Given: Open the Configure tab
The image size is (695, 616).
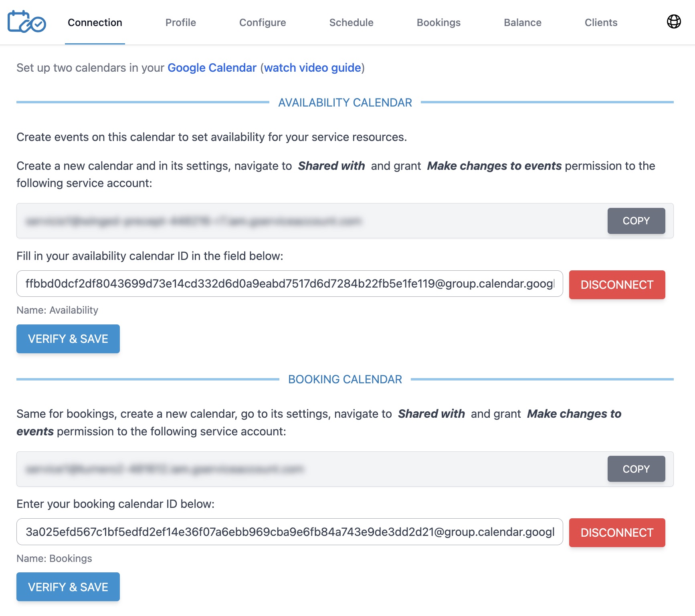Looking at the screenshot, I should click(x=263, y=23).
